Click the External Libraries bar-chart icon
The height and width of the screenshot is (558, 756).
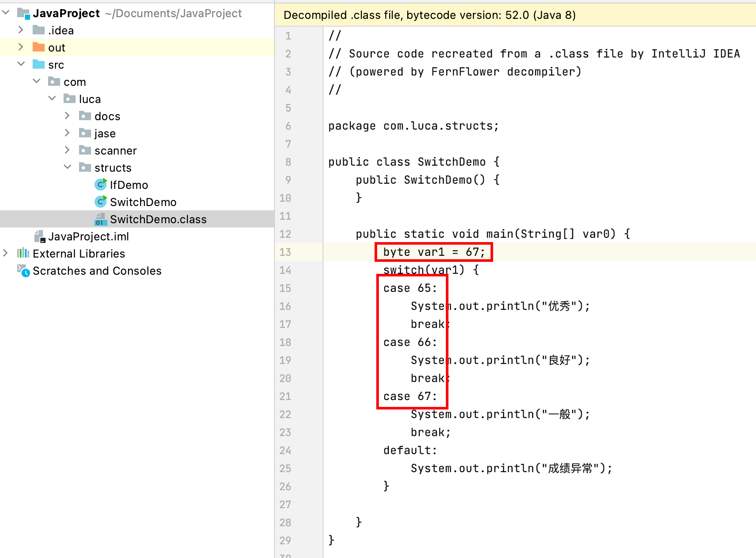pos(23,253)
